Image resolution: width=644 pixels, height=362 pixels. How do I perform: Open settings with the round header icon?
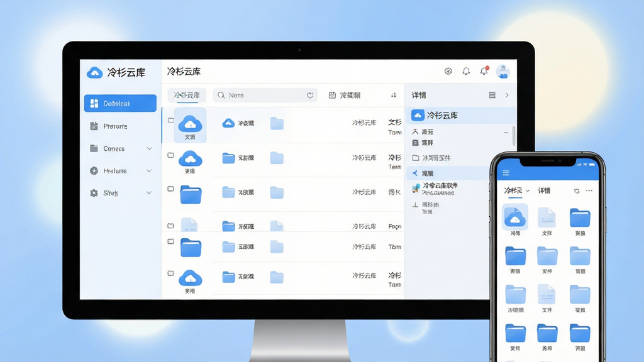(x=448, y=71)
